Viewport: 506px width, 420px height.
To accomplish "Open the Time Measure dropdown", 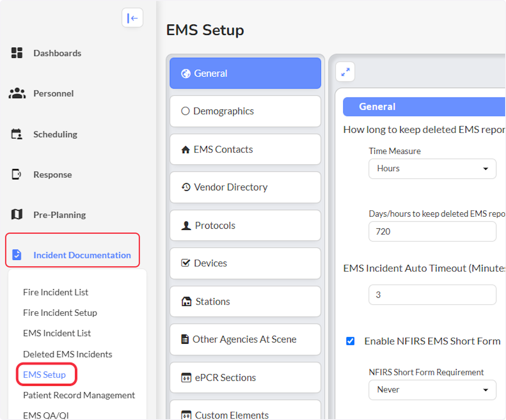I will [432, 169].
